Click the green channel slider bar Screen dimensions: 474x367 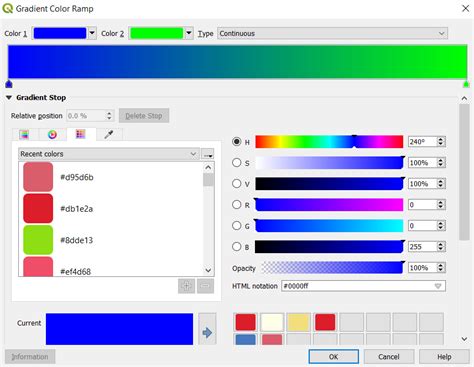[x=329, y=226]
